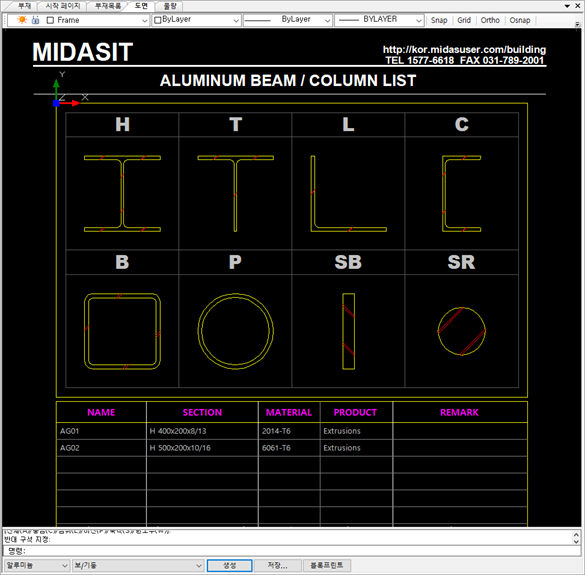Click the layer lock icon next to Frame

[x=35, y=20]
